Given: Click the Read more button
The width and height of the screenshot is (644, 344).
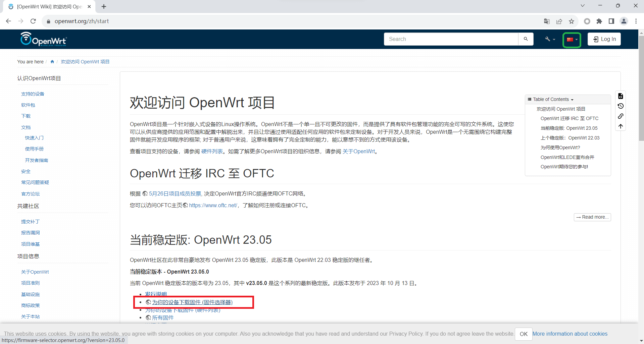Looking at the screenshot, I should [x=592, y=217].
